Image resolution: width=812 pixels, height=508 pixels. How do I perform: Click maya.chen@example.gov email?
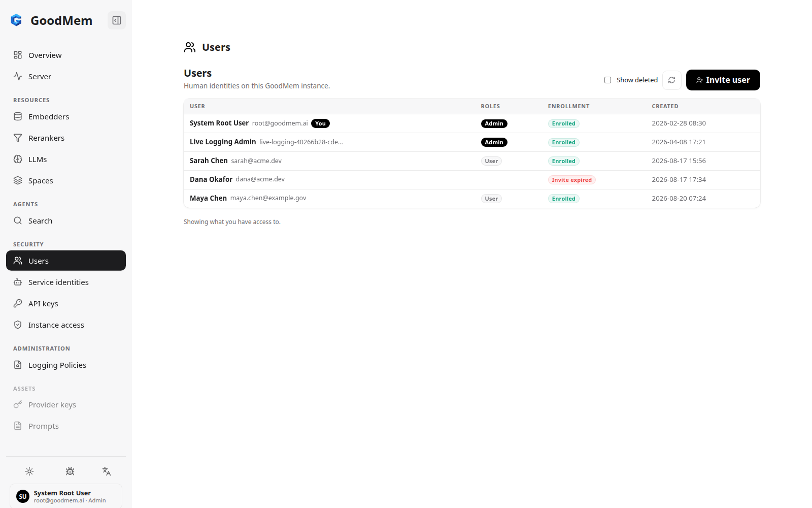coord(268,198)
